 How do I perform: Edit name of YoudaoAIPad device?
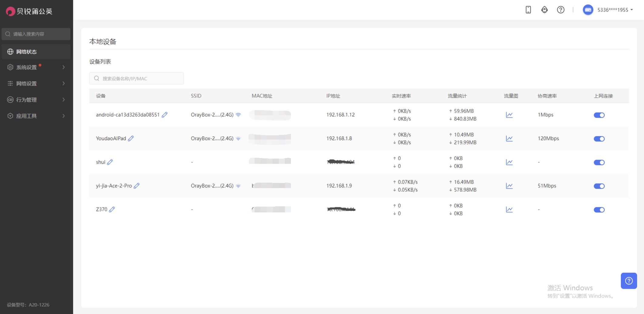131,138
